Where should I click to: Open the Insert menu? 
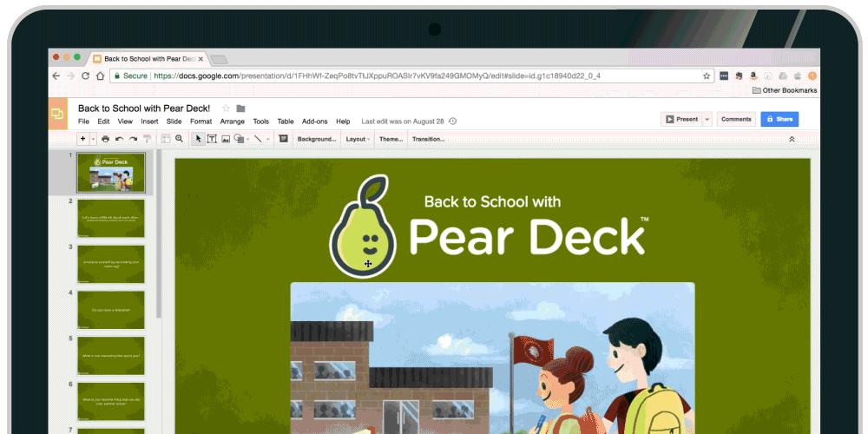(x=149, y=122)
